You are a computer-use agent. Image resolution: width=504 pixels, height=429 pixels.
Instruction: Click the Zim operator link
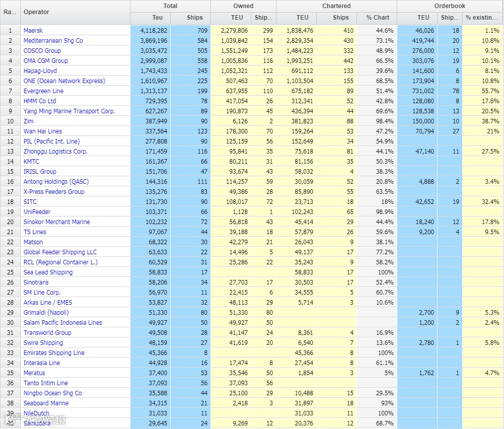28,121
